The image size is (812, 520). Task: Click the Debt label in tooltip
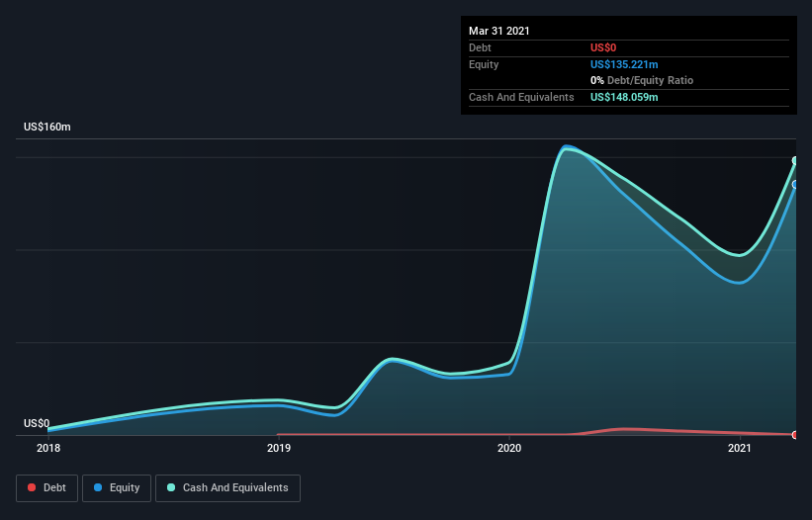click(x=480, y=47)
